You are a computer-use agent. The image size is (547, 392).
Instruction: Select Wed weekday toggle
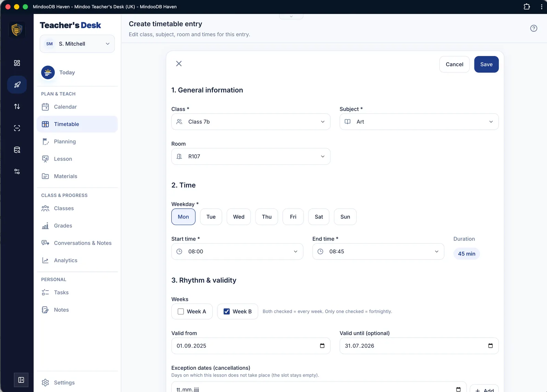coord(239,217)
